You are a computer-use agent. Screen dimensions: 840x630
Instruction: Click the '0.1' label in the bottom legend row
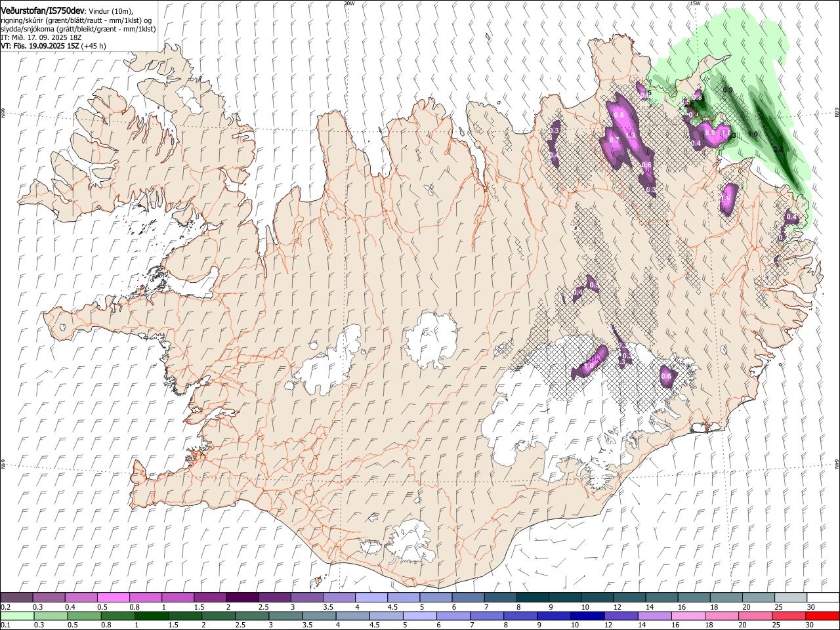click(x=5, y=625)
